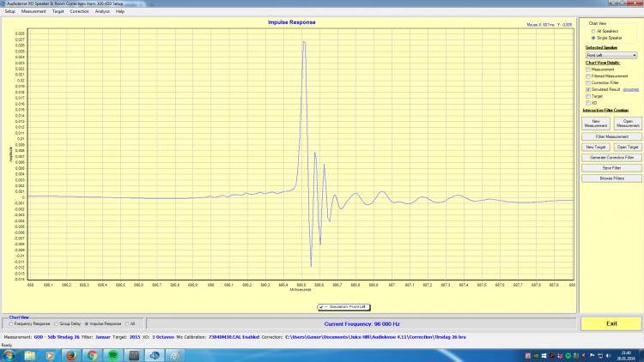The width and height of the screenshot is (644, 362).
Task: Expand the Selected Speaker dropdown
Action: [x=611, y=55]
